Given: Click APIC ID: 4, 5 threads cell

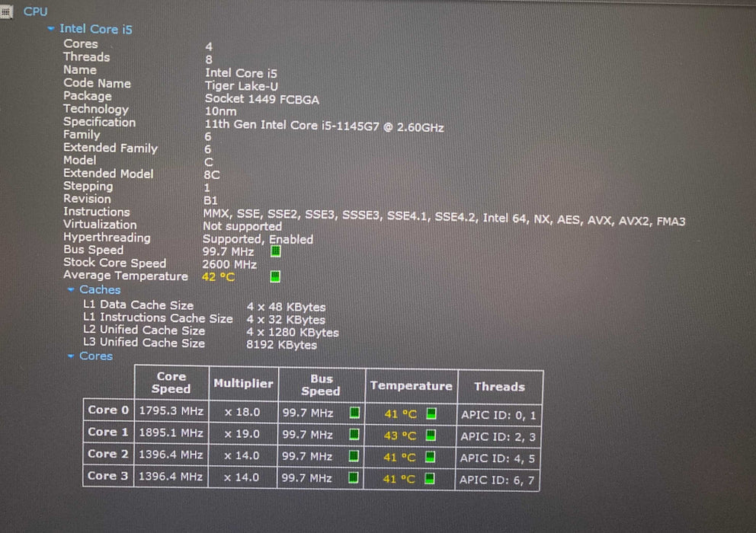Looking at the screenshot, I should pyautogui.click(x=498, y=458).
